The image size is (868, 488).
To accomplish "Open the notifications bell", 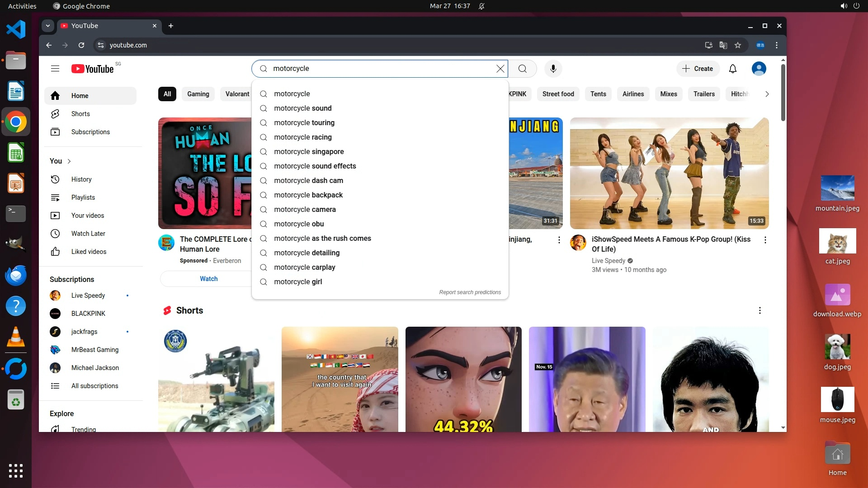I will click(x=732, y=69).
